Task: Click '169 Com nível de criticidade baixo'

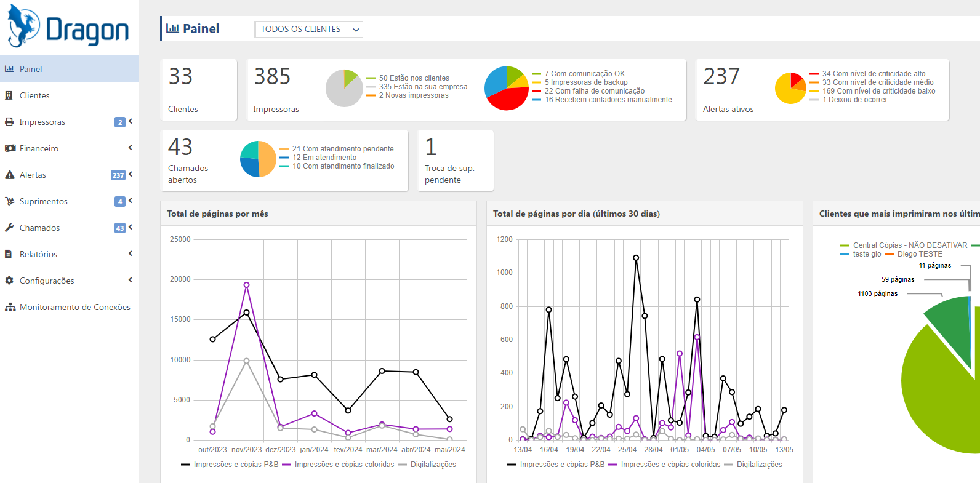Action: coord(872,91)
